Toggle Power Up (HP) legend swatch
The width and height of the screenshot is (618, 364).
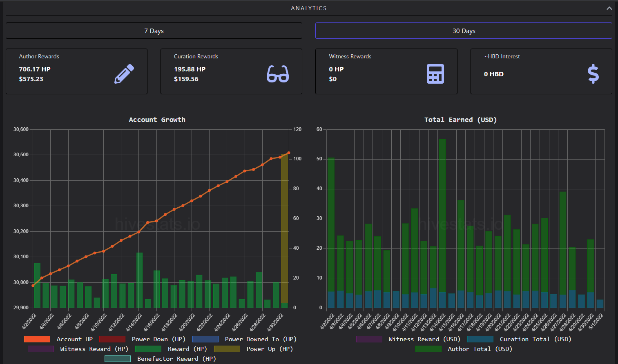click(227, 349)
